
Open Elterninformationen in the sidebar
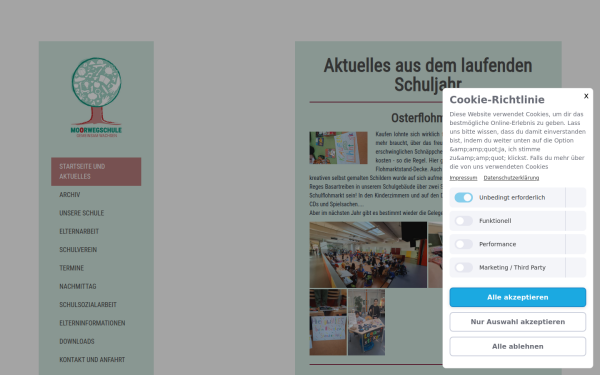point(92,323)
